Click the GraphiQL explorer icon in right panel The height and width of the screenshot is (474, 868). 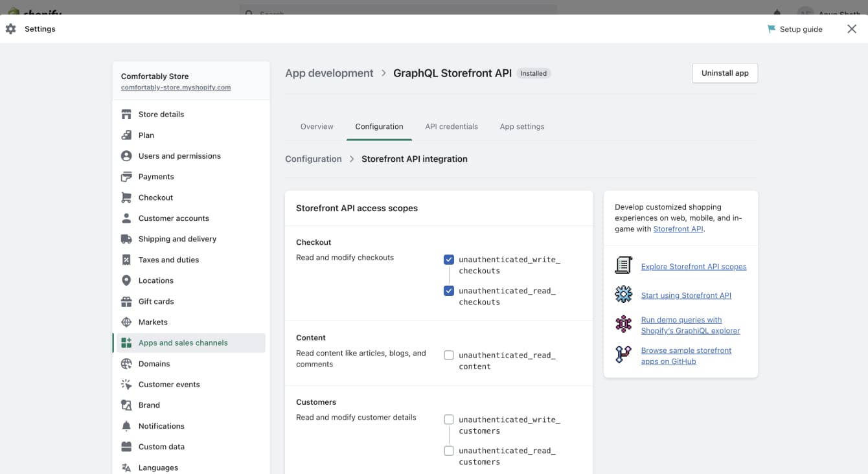(x=623, y=324)
